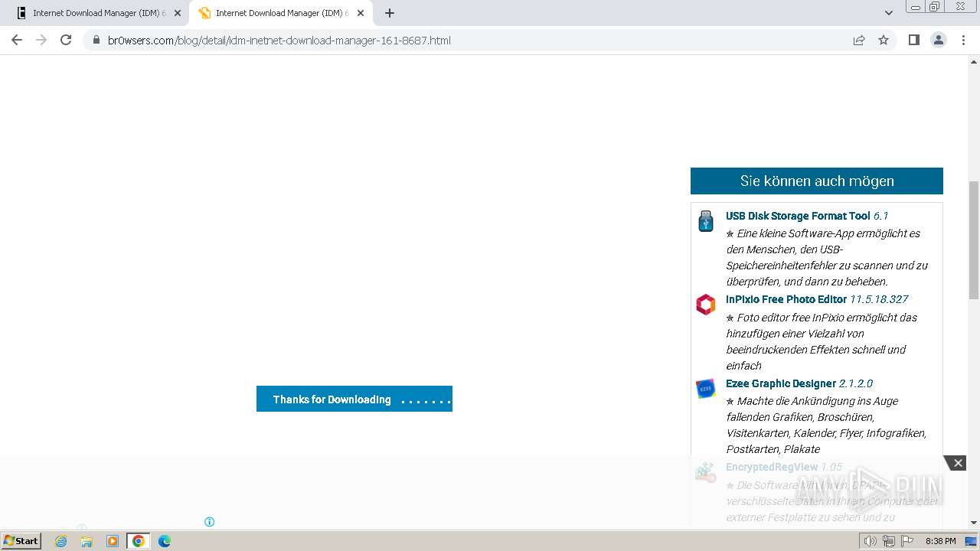The height and width of the screenshot is (551, 980).
Task: Open the Windows Start menu
Action: (21, 540)
